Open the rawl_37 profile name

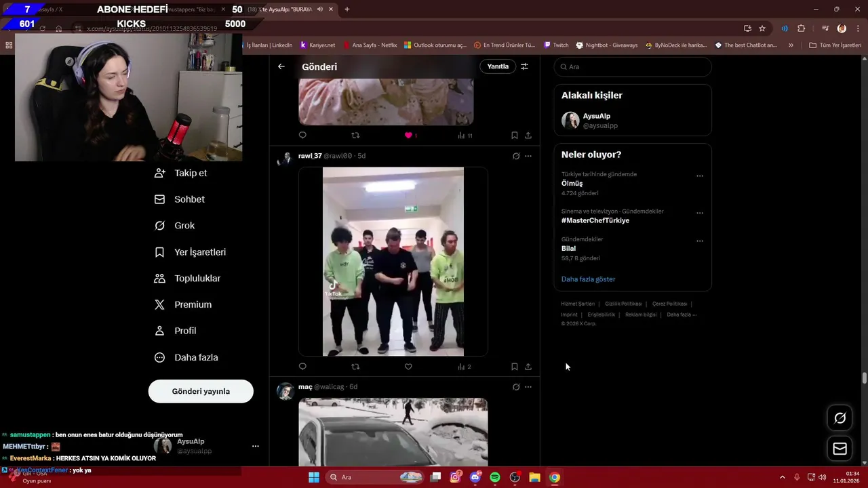pyautogui.click(x=310, y=156)
